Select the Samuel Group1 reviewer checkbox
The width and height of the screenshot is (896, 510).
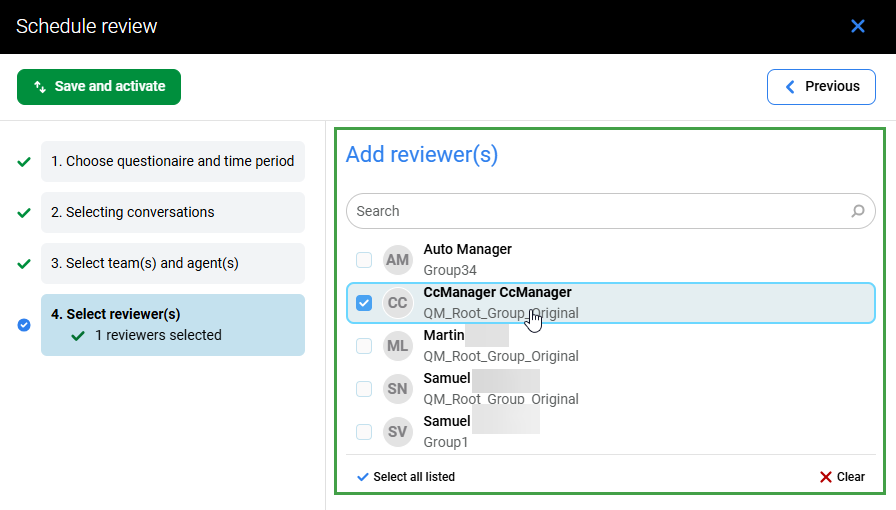(x=364, y=432)
